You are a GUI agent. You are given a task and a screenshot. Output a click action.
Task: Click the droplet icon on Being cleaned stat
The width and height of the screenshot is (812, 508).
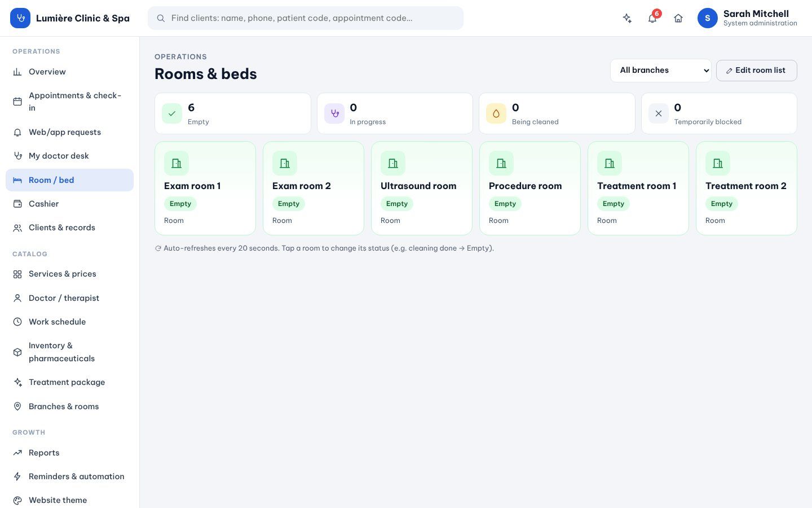(x=496, y=113)
